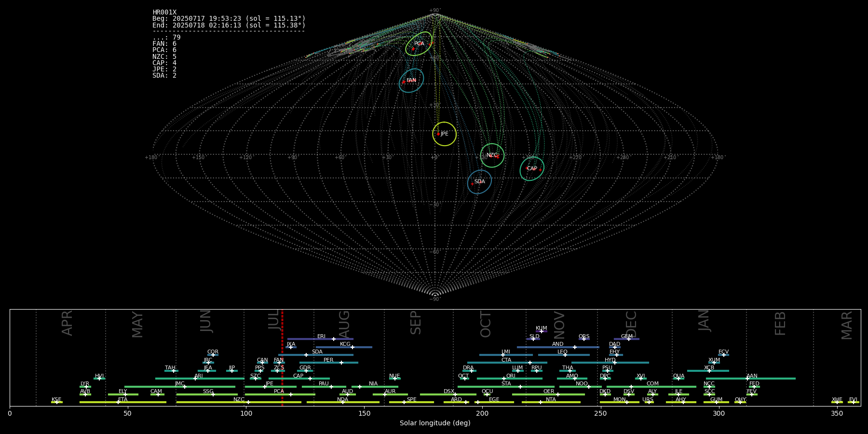Screen dimensions: 868x434
Task: Click the LYR shower label in timeline
Action: coord(85,384)
